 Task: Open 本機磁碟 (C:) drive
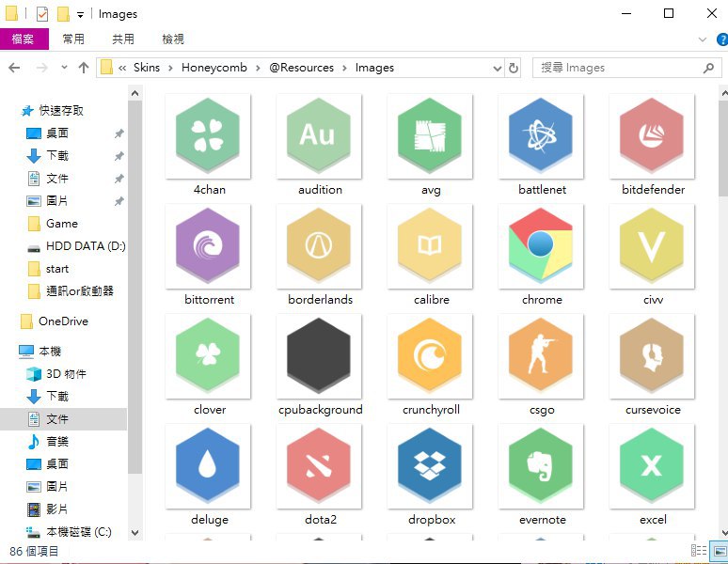(x=78, y=531)
